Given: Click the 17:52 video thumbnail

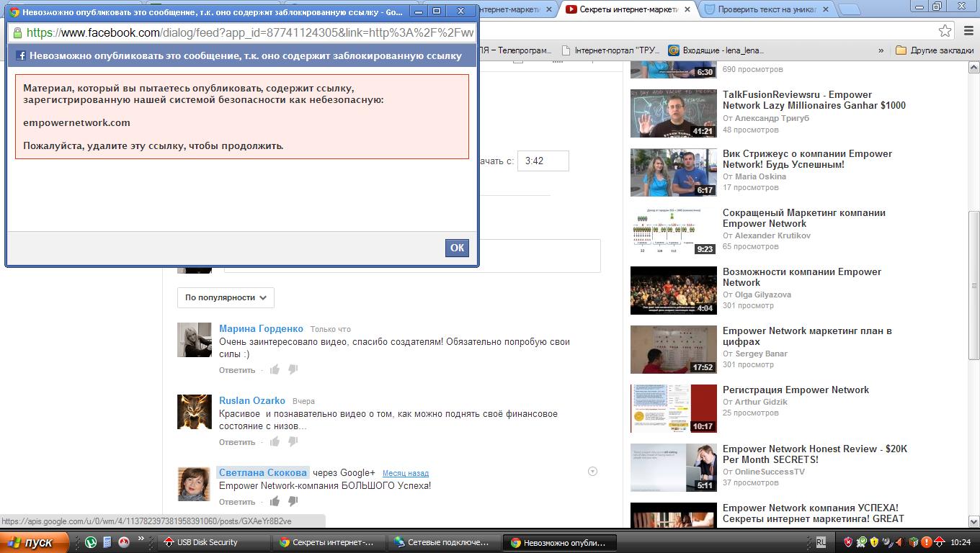Looking at the screenshot, I should tap(674, 349).
